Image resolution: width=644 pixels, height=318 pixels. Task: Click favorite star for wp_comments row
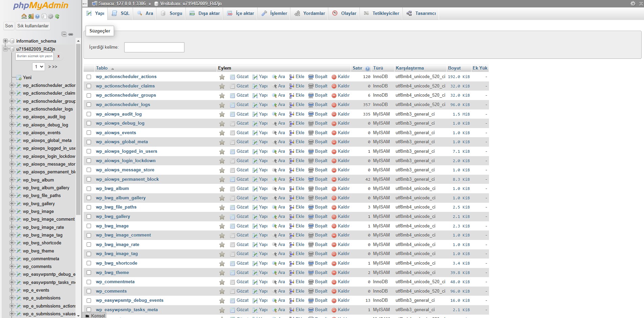pos(222,291)
